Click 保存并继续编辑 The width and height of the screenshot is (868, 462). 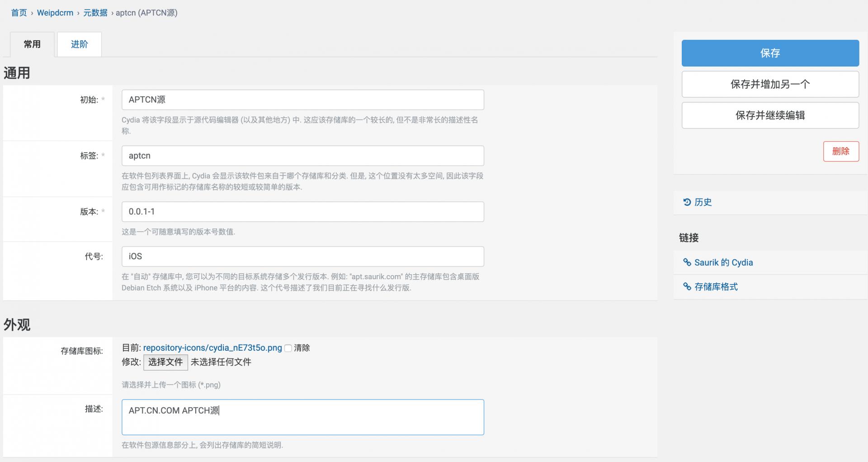point(770,115)
